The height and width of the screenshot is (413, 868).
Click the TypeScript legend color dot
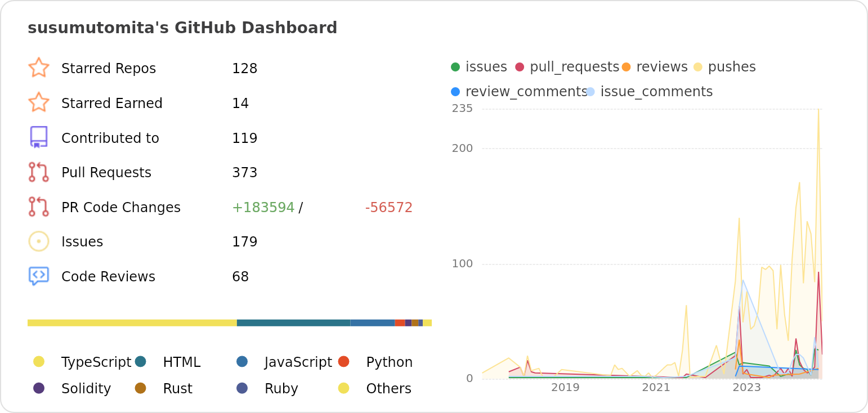[39, 361]
